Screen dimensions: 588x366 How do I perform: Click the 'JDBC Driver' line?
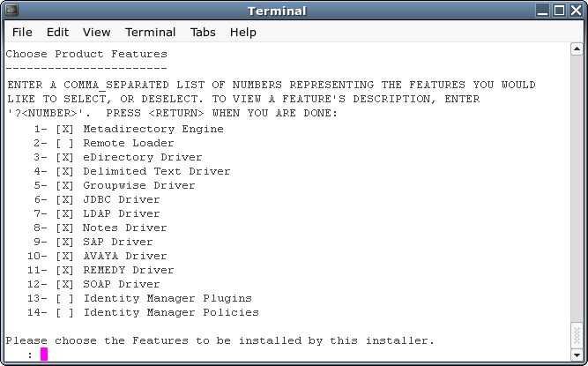point(97,199)
